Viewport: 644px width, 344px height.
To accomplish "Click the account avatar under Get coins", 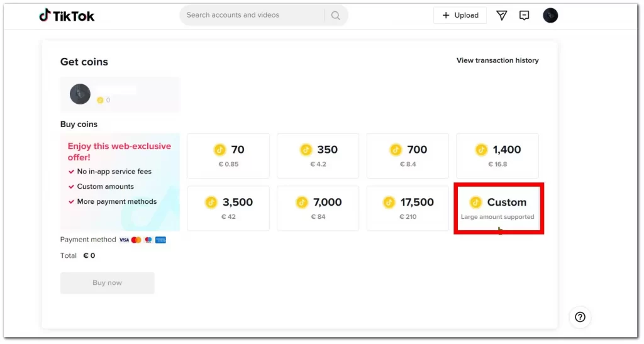I will point(80,94).
